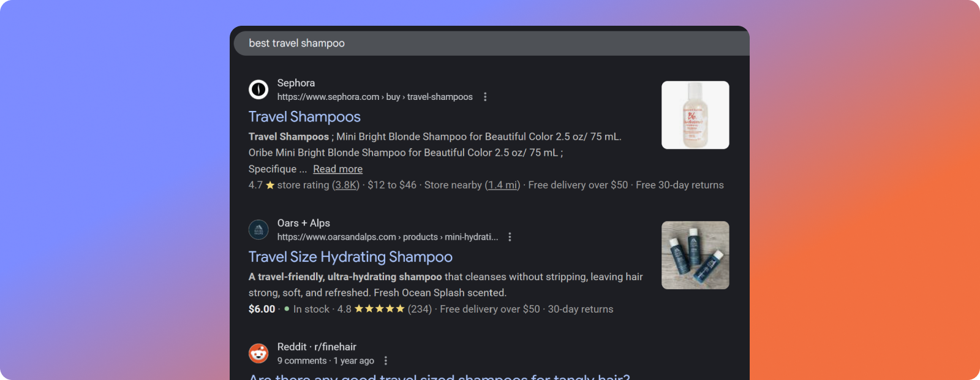Click the Reddit · r/finehair source label
This screenshot has width=980, height=380.
click(x=317, y=347)
